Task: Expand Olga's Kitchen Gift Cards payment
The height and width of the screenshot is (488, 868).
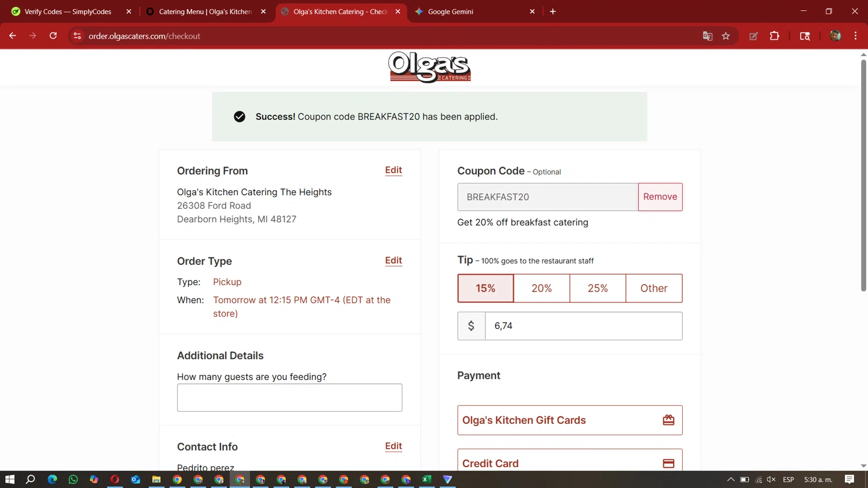Action: tap(570, 420)
